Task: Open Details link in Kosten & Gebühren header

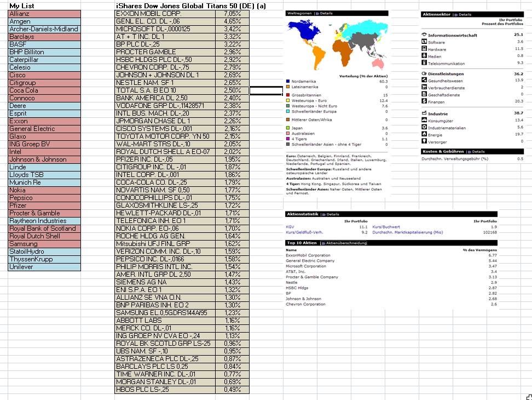Action: [x=478, y=151]
